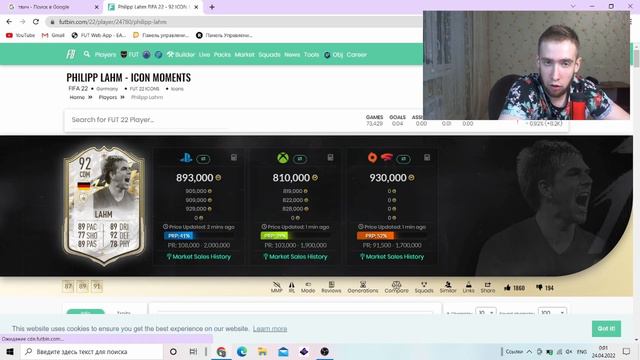Click the Stadia platform icon
Screen dimensions: 640x360
[x=387, y=157]
